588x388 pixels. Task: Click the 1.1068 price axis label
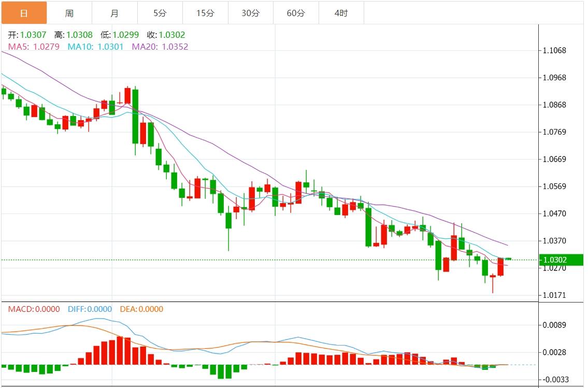tap(555, 51)
